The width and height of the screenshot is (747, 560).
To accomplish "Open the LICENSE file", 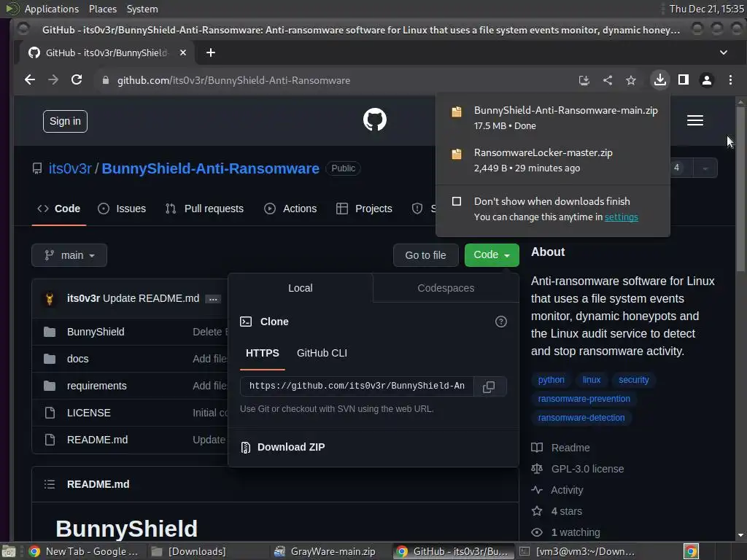I will coord(88,413).
